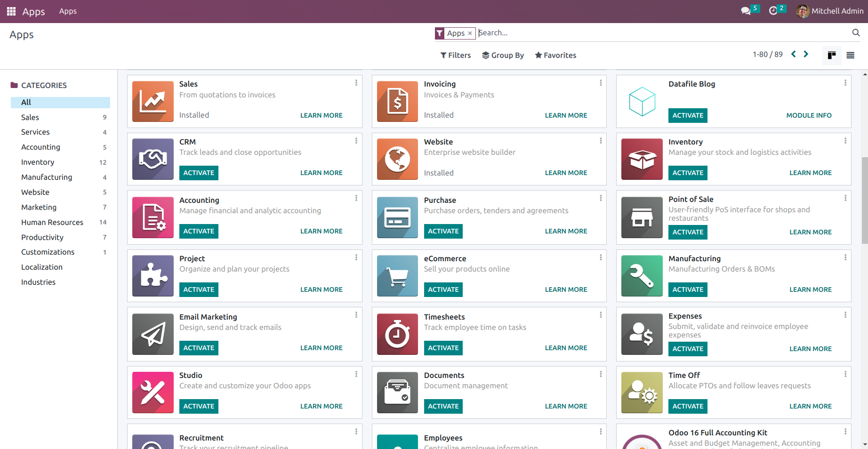Screen dimensions: 868x449
Task: Activate the CRM app
Action: pyautogui.click(x=199, y=173)
